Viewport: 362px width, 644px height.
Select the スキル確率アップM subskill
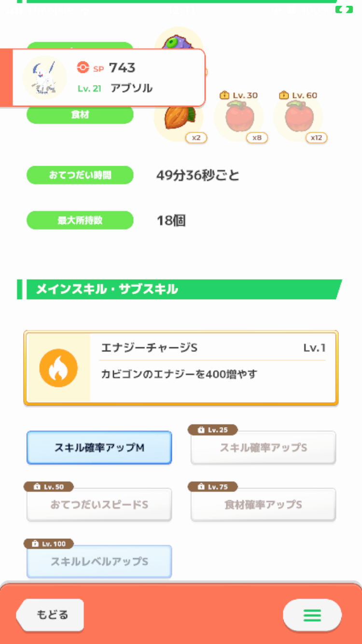(x=99, y=448)
